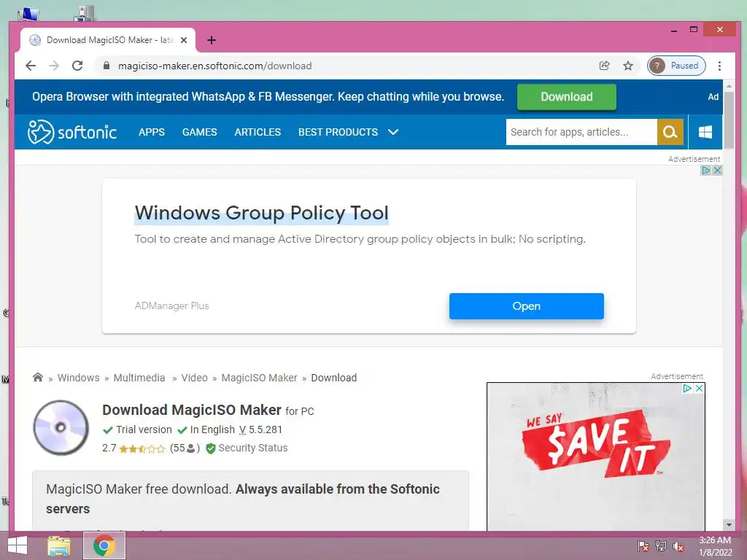747x560 pixels.
Task: Click the blue Open button
Action: pyautogui.click(x=527, y=306)
